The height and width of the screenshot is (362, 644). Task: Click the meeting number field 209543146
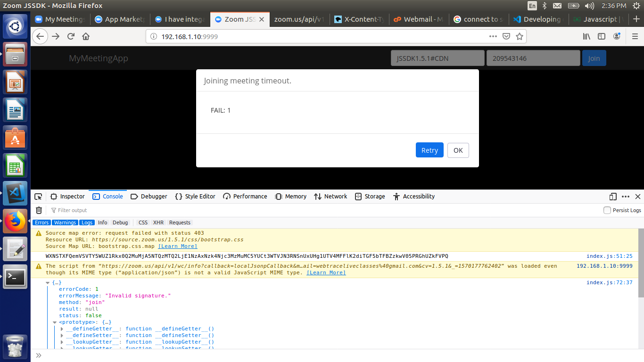tap(533, 58)
